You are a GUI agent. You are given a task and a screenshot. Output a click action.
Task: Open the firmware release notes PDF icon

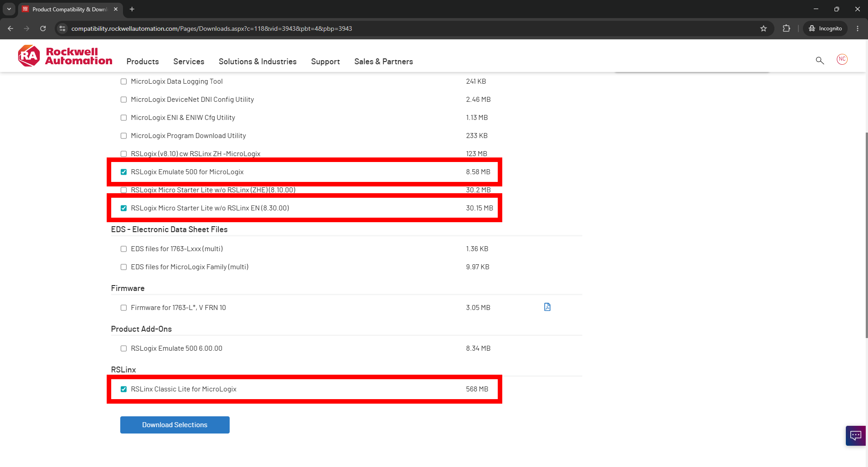pyautogui.click(x=547, y=307)
